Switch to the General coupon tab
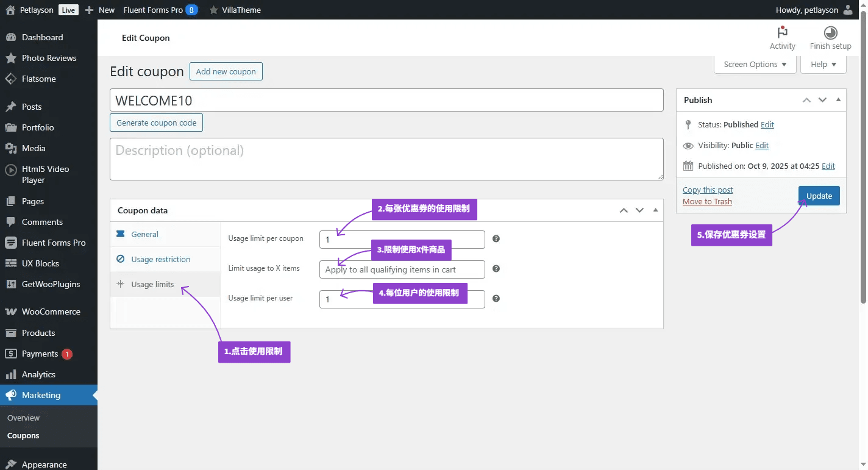The width and height of the screenshot is (868, 470). click(144, 234)
